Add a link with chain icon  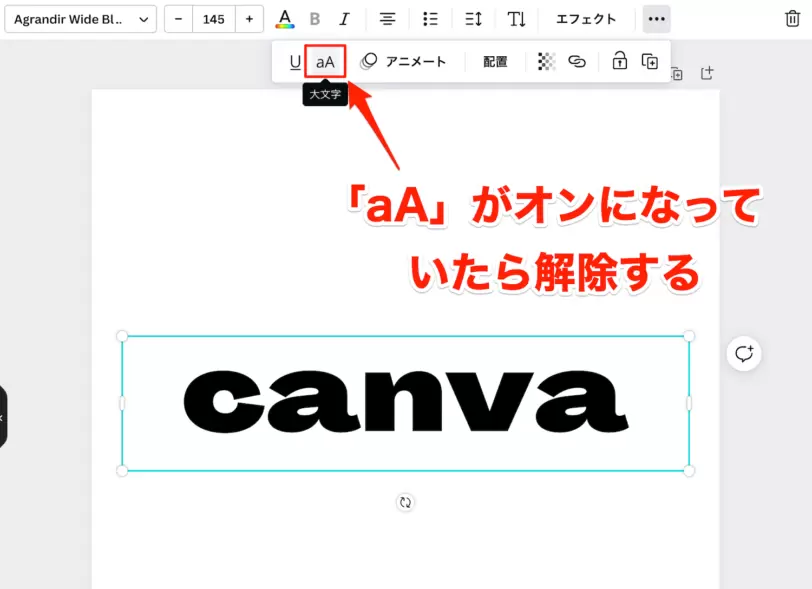577,61
